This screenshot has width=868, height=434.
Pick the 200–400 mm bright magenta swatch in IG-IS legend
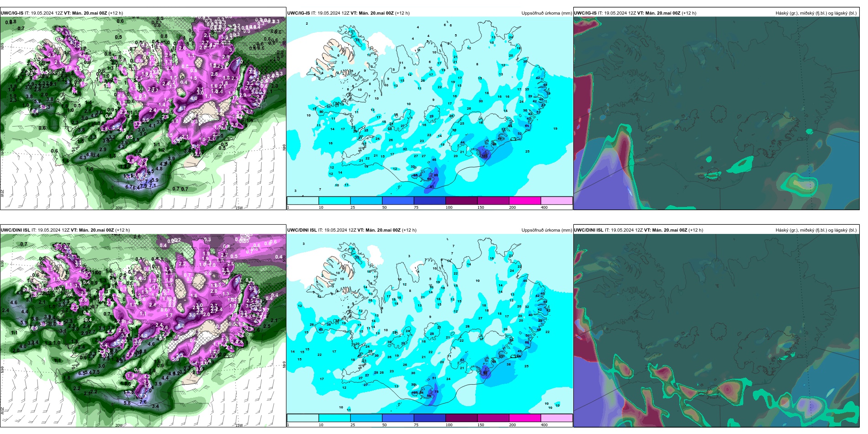pos(525,201)
